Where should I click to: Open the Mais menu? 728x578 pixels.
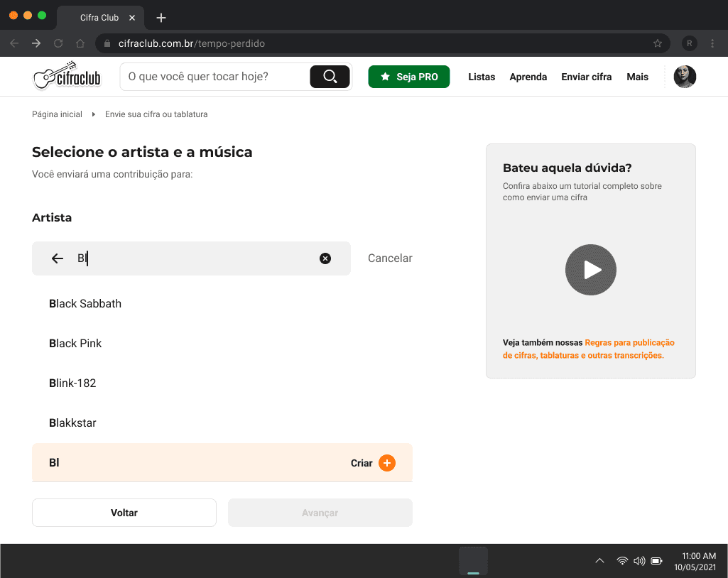638,77
